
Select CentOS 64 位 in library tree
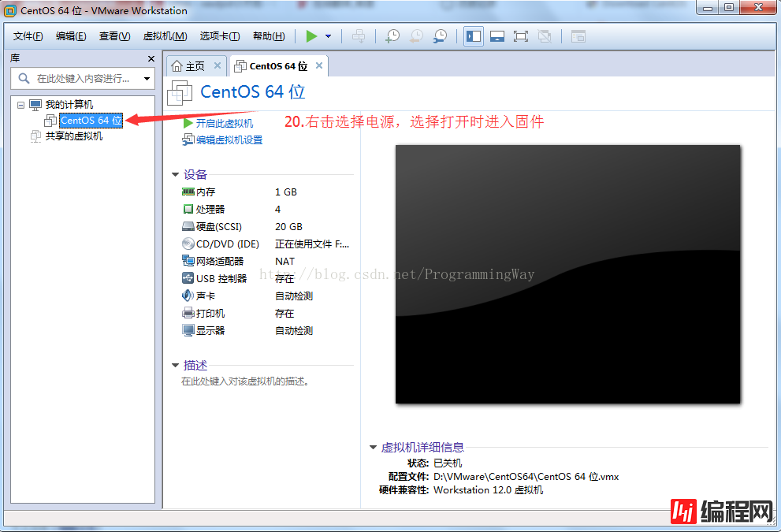point(91,121)
